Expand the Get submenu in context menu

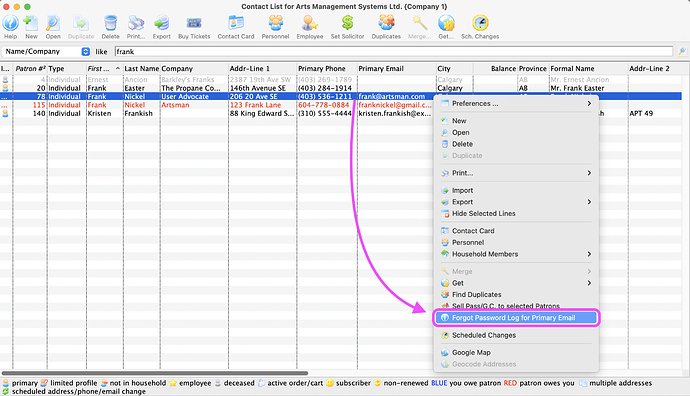point(516,283)
